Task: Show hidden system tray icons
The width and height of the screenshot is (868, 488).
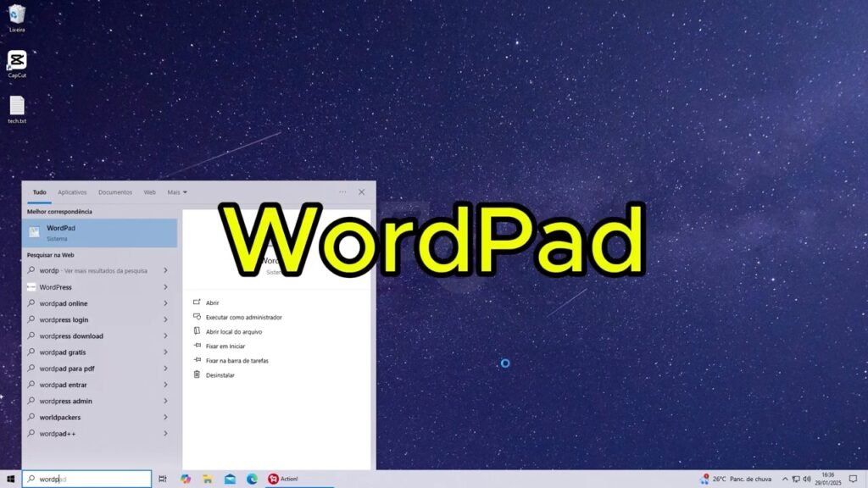Action: 784,480
